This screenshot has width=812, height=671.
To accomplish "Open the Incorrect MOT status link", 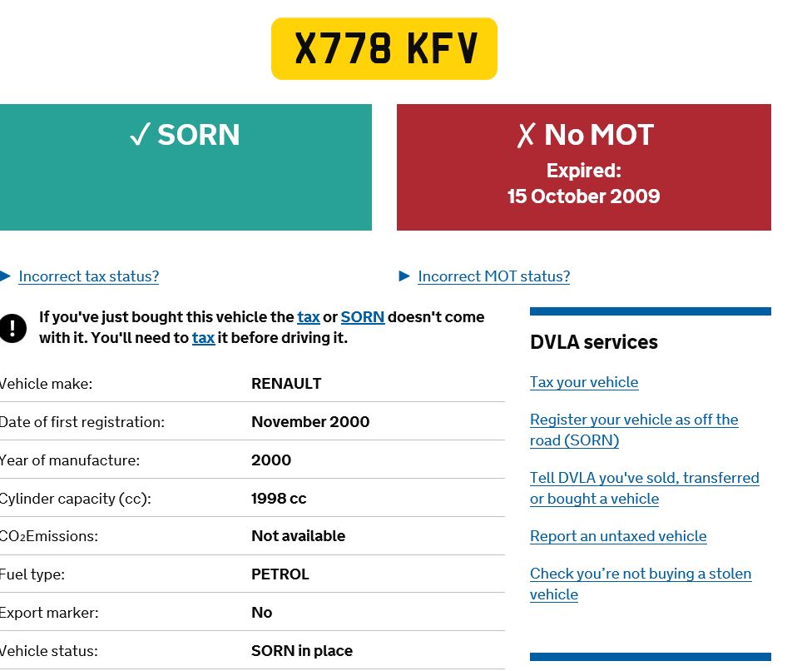I will [493, 276].
